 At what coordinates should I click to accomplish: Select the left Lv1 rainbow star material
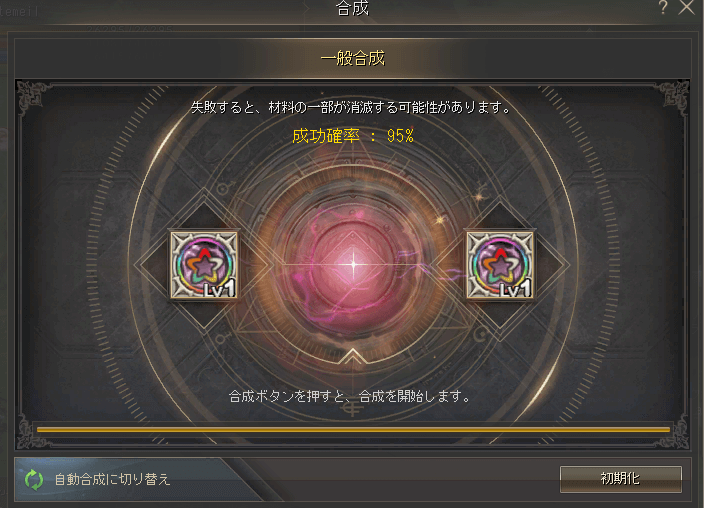204,265
